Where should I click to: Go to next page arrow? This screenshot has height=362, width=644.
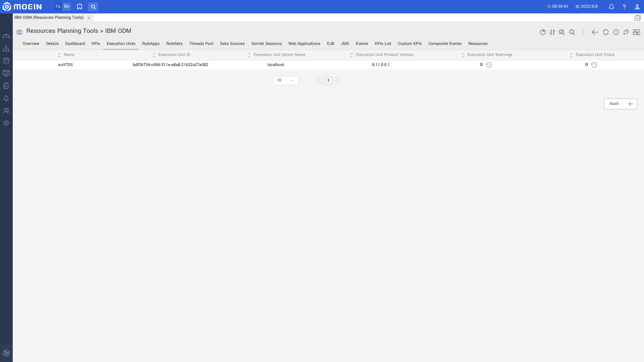(337, 81)
